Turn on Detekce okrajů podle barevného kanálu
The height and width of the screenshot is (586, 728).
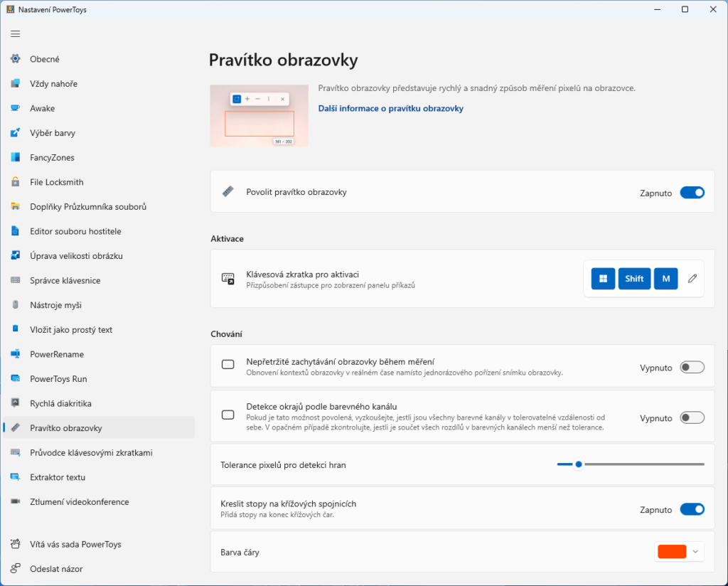point(692,418)
